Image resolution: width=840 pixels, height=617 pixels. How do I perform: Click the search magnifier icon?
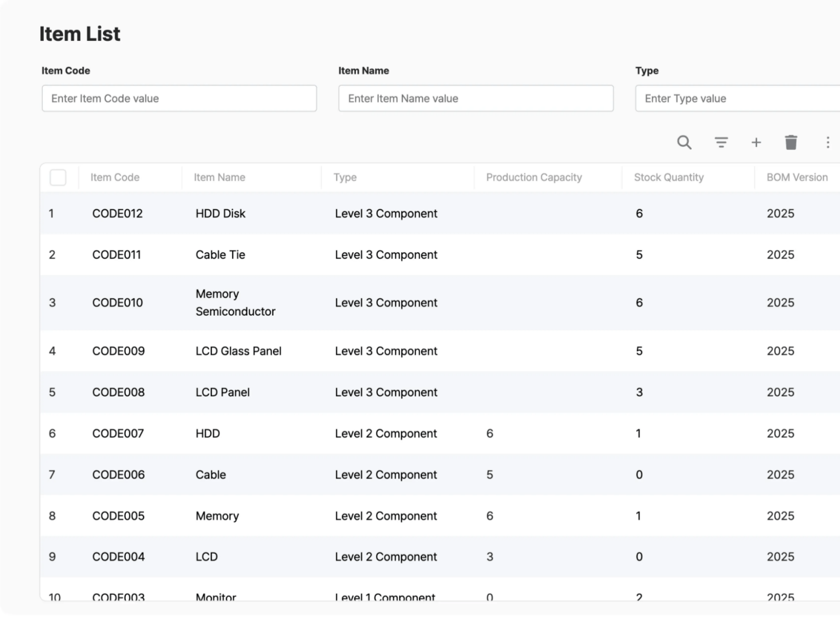(684, 142)
